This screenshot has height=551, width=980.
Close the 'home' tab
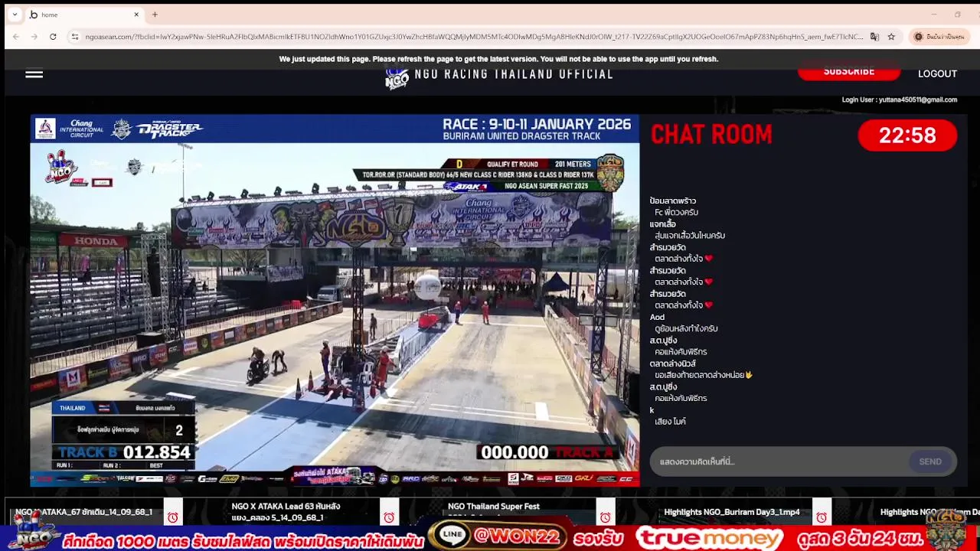[x=136, y=15]
